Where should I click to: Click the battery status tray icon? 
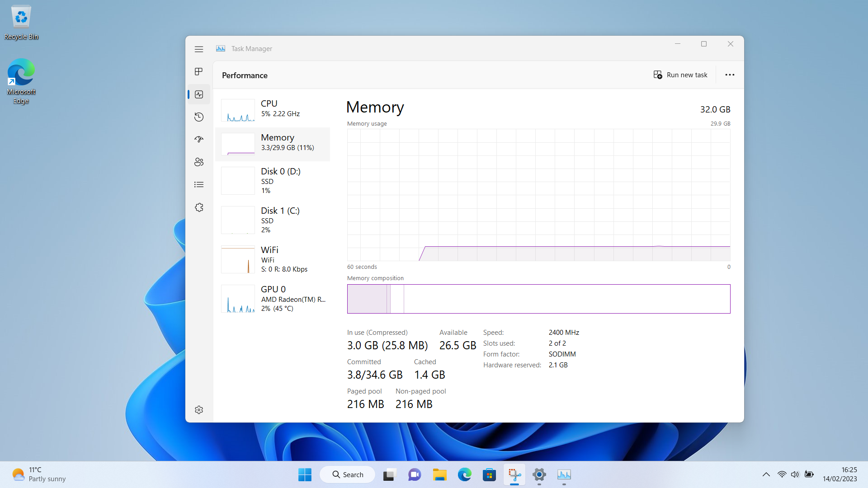(809, 474)
